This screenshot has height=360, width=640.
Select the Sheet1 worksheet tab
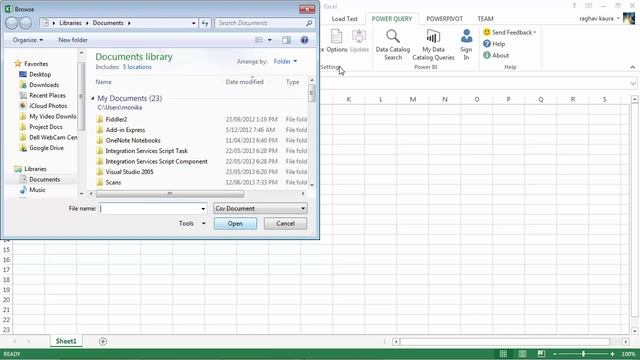[66, 341]
